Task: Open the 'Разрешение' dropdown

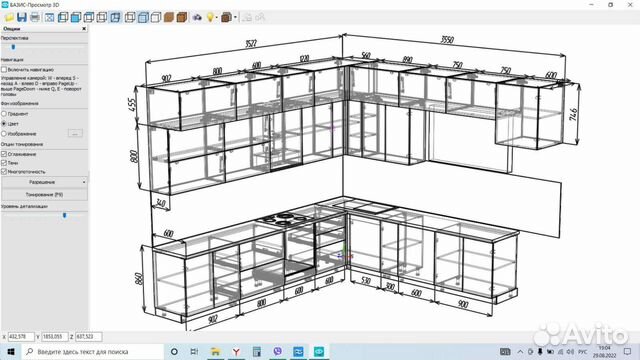Action: coord(44,182)
